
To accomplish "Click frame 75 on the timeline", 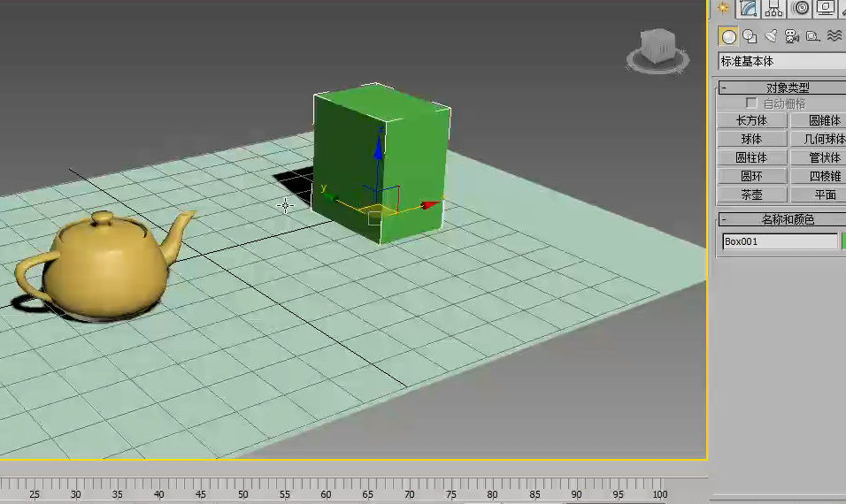I will click(x=451, y=493).
